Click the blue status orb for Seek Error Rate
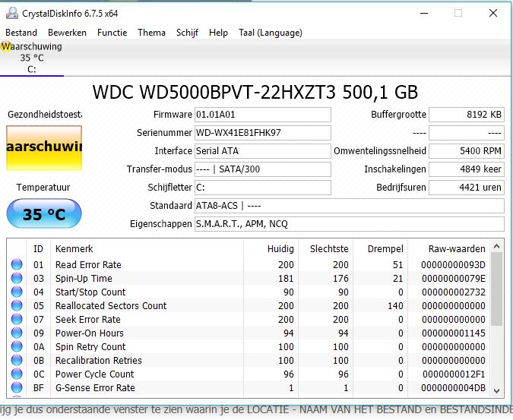Viewport: 513px width, 420px height. click(17, 319)
